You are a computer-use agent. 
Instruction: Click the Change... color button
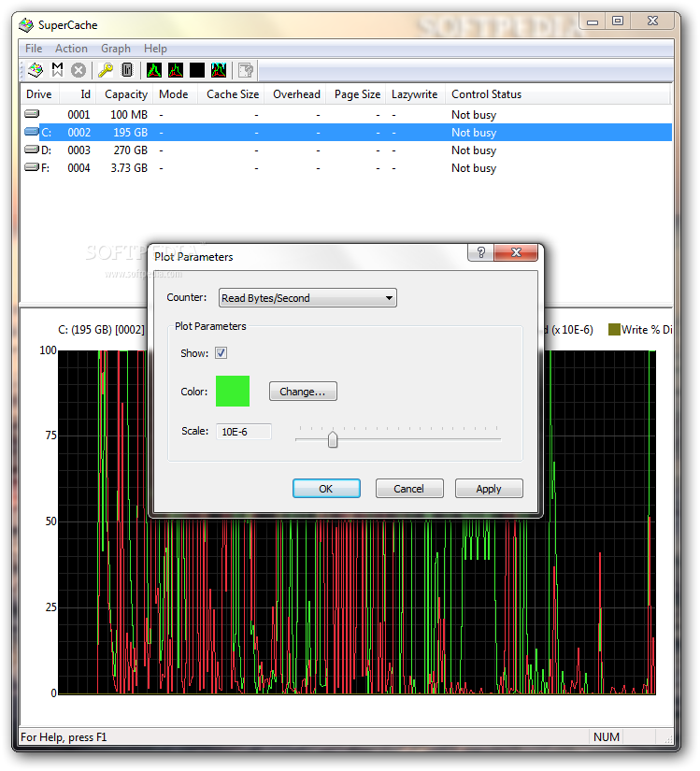click(303, 392)
